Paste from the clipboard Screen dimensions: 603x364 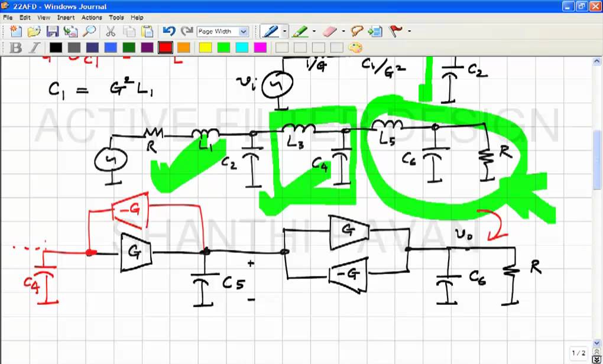point(147,31)
